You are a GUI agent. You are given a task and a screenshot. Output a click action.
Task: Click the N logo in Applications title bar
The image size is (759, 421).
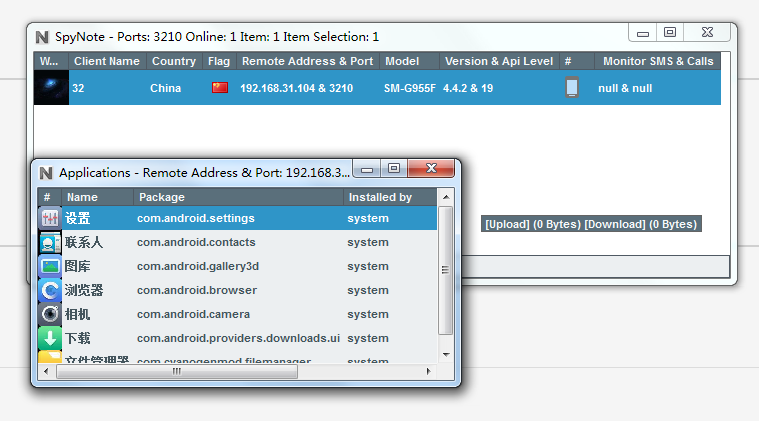point(46,173)
